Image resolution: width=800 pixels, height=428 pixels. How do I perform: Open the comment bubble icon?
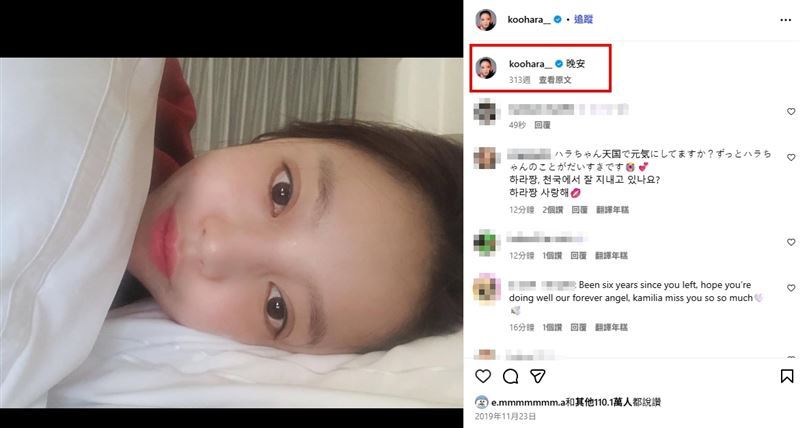(x=510, y=376)
